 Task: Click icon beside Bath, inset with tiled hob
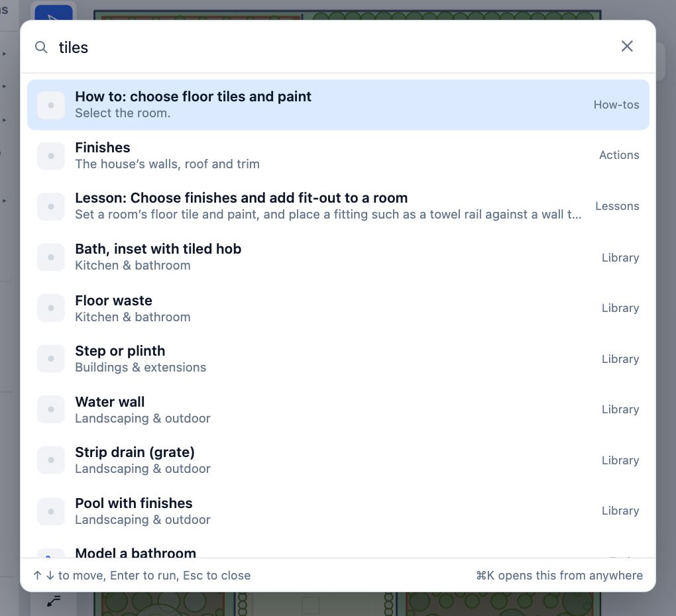[51, 257]
